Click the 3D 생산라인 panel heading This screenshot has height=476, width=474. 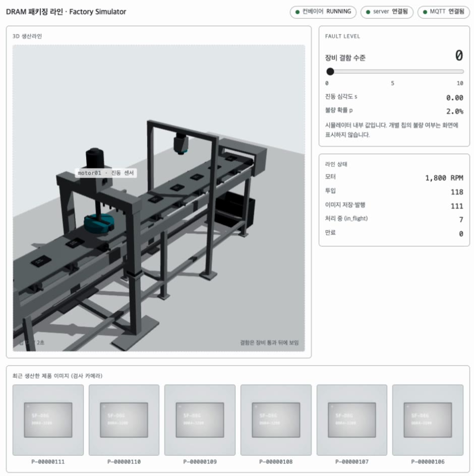click(x=27, y=36)
